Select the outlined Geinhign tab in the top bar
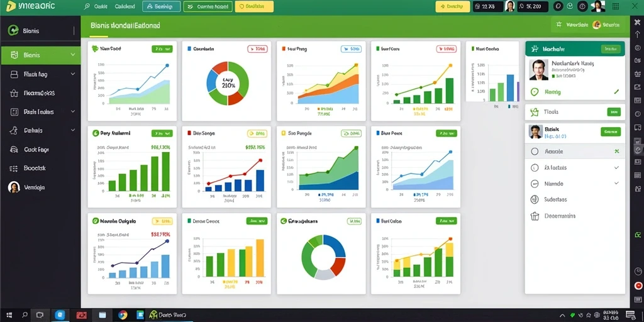Screen dimensions: 644x322 click(x=162, y=6)
